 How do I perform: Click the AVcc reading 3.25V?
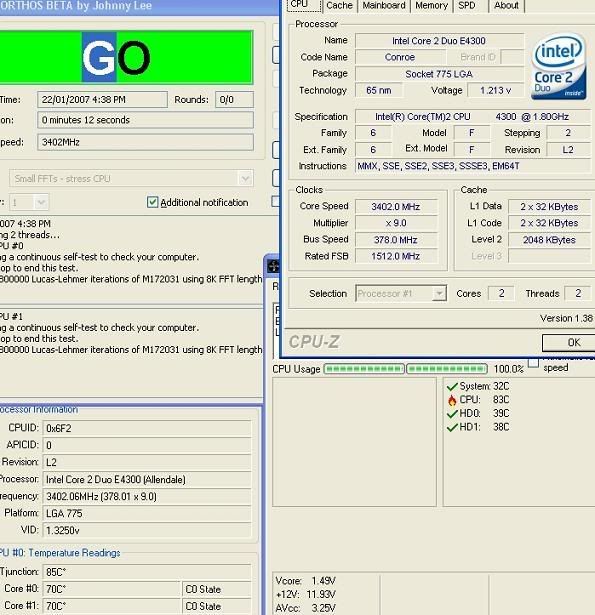324,608
